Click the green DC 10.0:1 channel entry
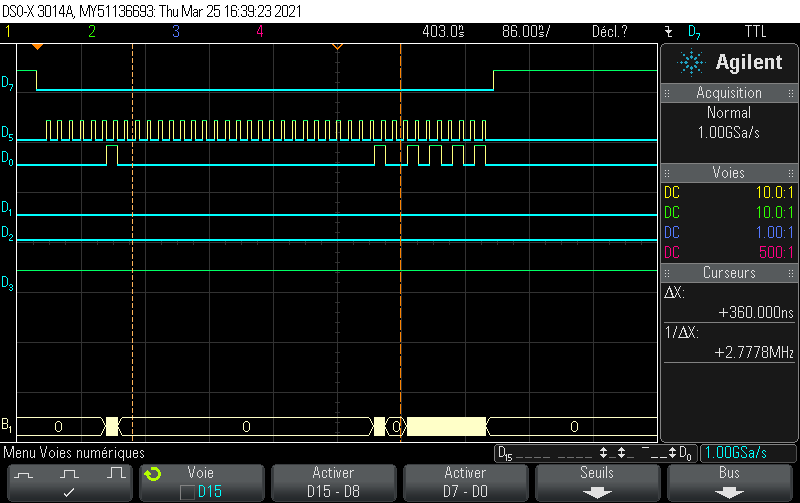This screenshot has height=503, width=800. click(729, 213)
